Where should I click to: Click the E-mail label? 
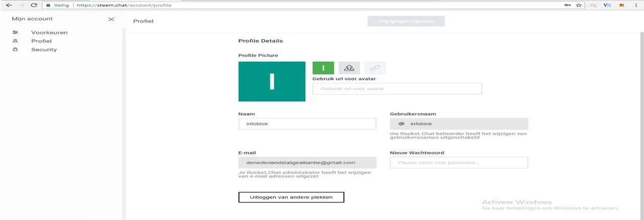point(248,153)
